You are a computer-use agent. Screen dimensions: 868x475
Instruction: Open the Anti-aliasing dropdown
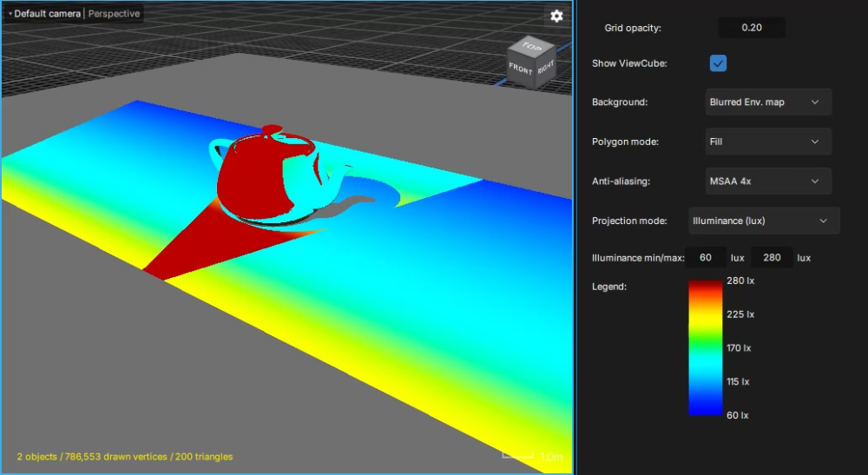coord(768,181)
